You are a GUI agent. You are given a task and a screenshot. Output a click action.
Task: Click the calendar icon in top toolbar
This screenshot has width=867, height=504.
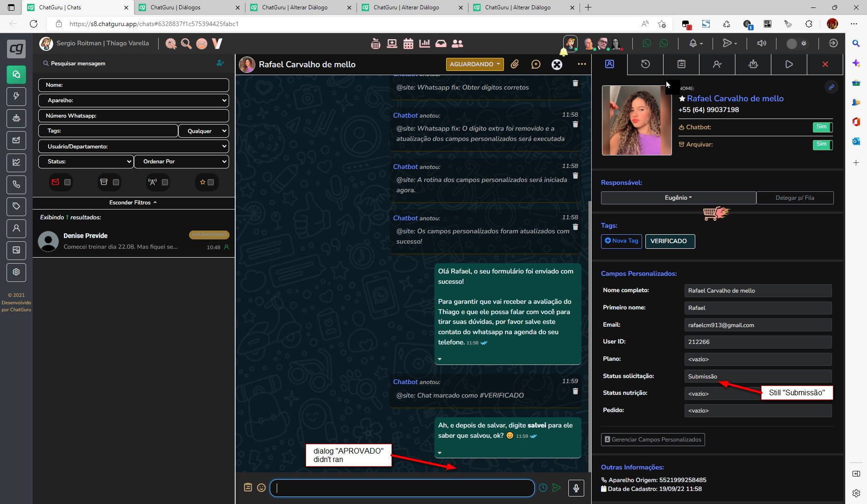point(408,43)
